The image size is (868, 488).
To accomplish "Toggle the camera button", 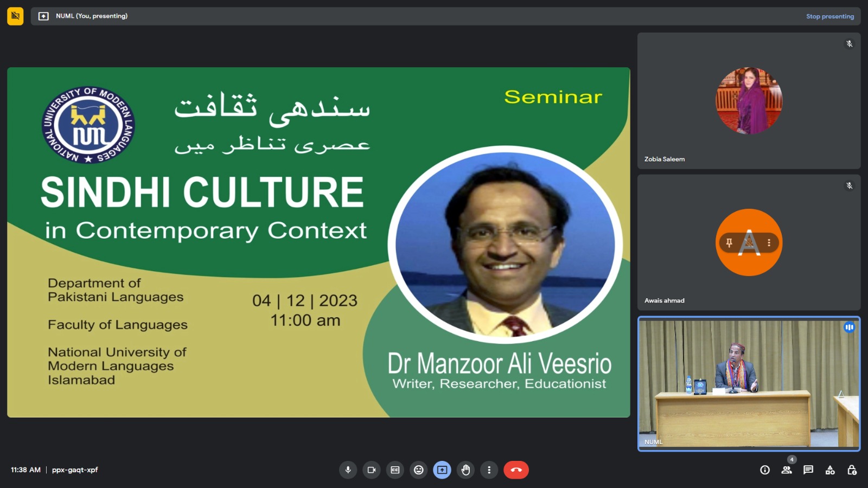I will click(372, 470).
